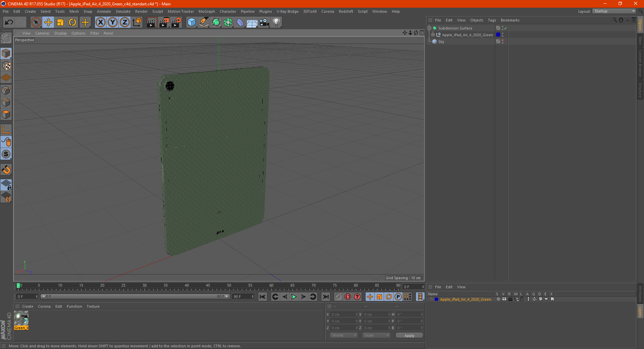Toggle Snap enable S icon
Image resolution: width=644 pixels, height=349 pixels.
(x=6, y=154)
